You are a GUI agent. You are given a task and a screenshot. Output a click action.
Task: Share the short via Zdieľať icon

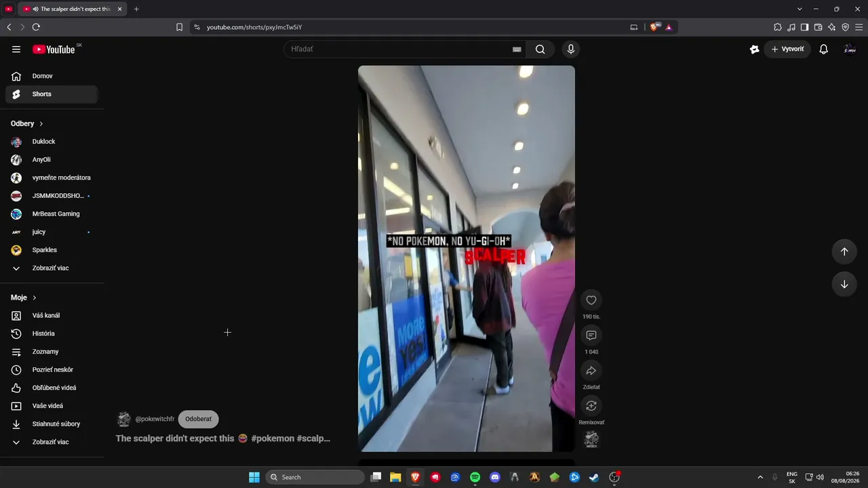(x=591, y=371)
